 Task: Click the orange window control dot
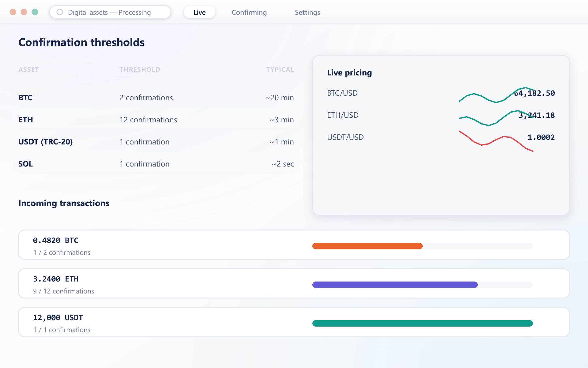pyautogui.click(x=24, y=12)
